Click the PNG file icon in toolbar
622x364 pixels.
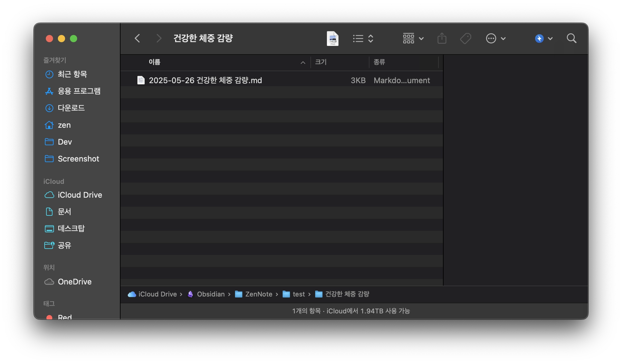[332, 39]
